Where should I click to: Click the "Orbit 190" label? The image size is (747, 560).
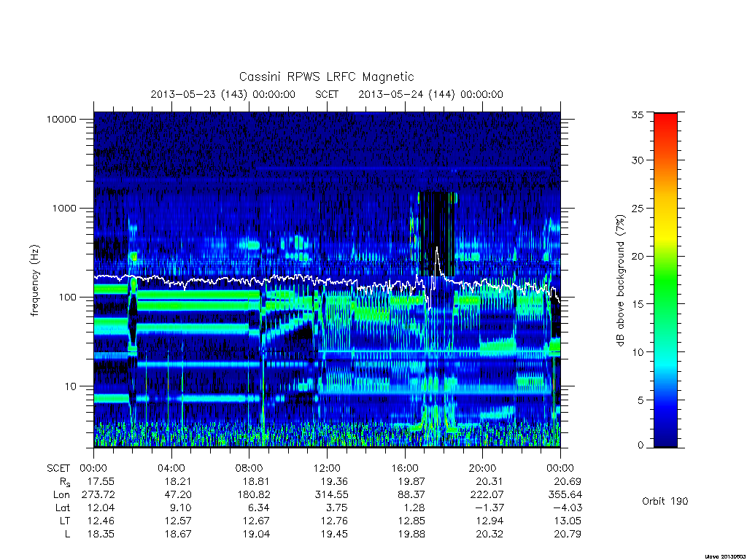tap(665, 501)
